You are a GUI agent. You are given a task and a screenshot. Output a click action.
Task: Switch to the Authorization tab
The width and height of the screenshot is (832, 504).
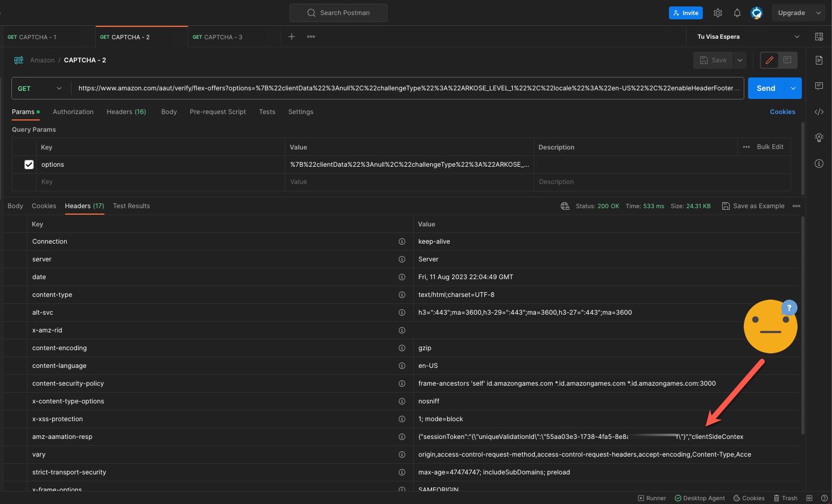[73, 111]
